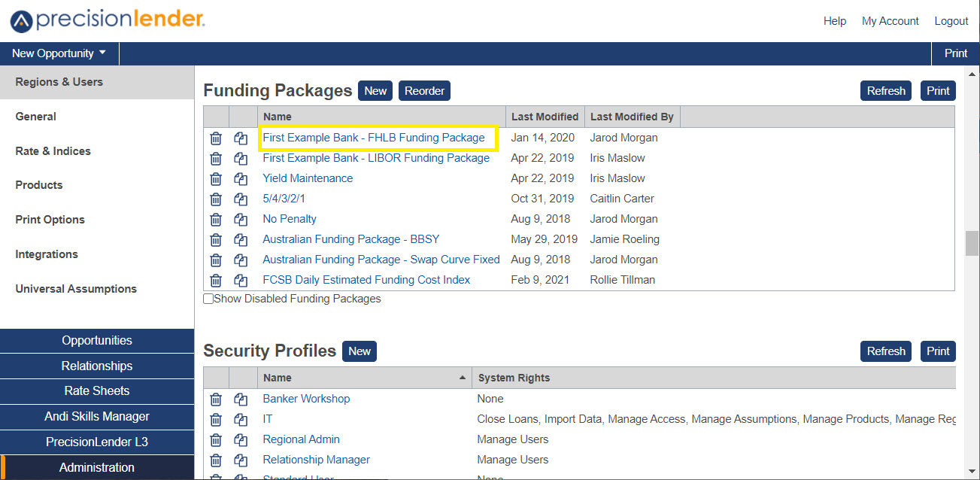Open FCSB Daily Estimated Funding Cost Index link

(x=366, y=280)
